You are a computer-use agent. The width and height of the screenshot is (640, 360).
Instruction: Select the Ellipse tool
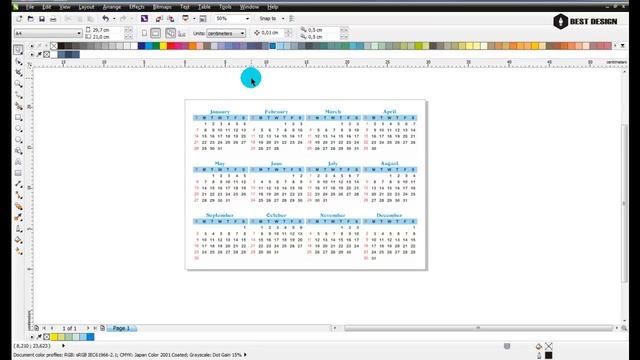click(18, 129)
